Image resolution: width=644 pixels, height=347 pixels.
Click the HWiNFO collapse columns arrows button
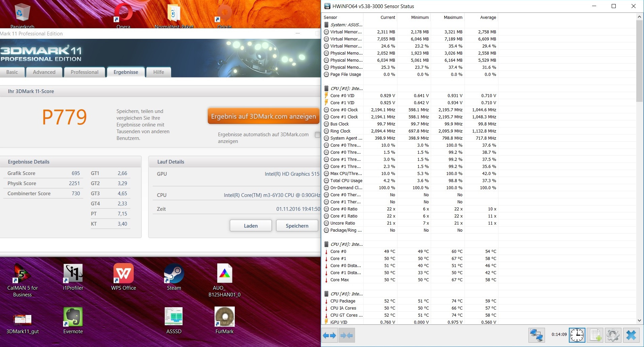pos(347,336)
